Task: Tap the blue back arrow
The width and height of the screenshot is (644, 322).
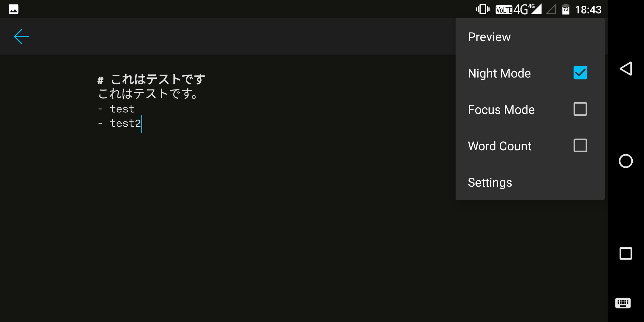Action: click(21, 37)
